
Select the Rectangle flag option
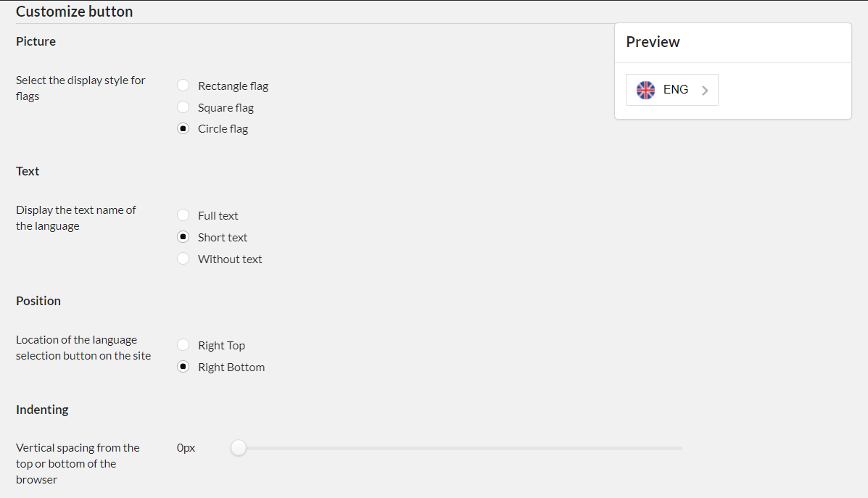[183, 86]
